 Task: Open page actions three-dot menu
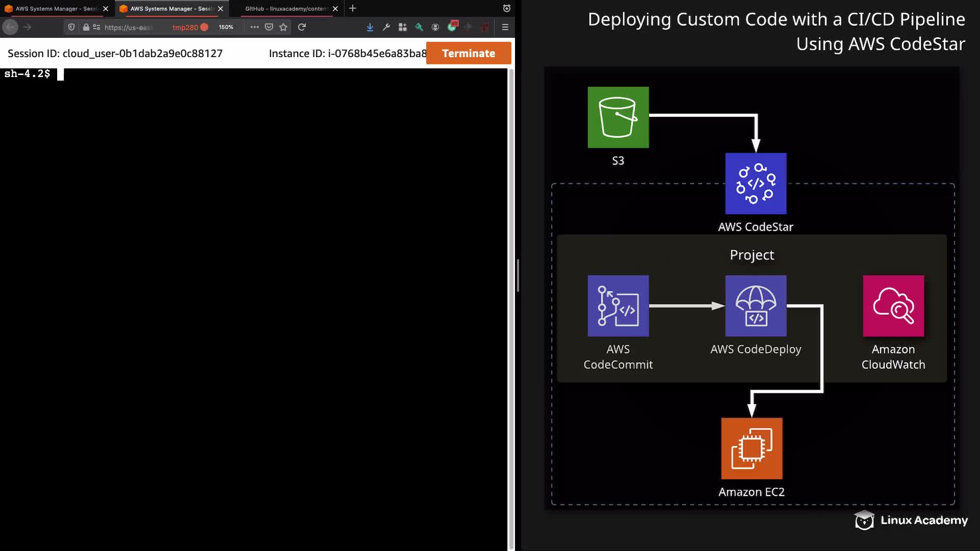coord(254,27)
